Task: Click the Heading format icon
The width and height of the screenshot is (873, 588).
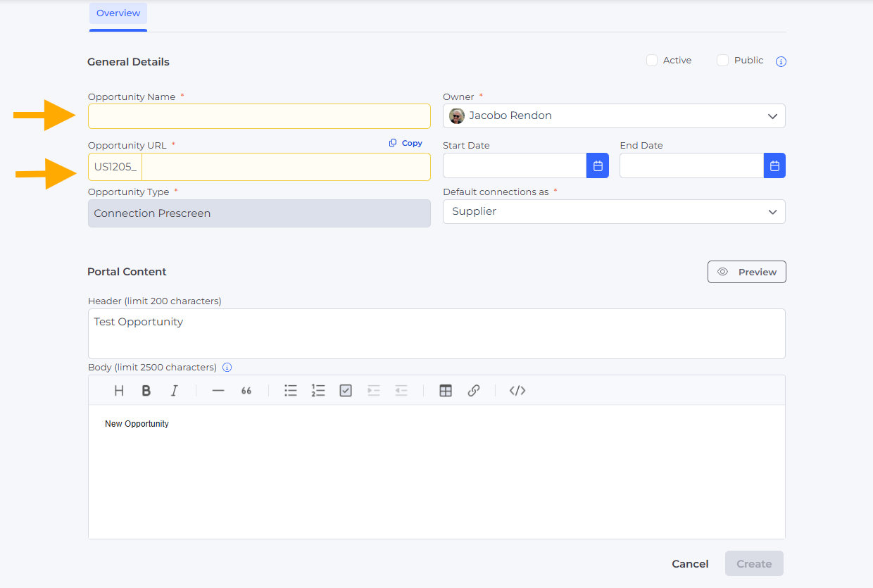Action: [119, 391]
